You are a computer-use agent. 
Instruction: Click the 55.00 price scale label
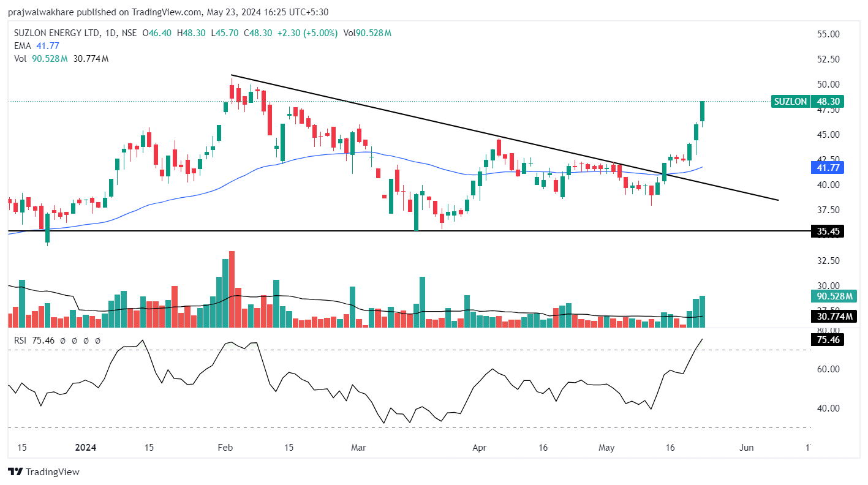827,34
